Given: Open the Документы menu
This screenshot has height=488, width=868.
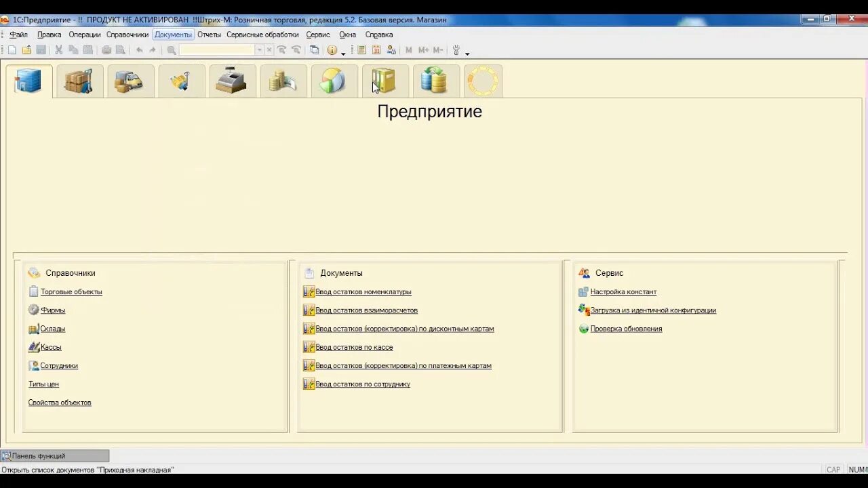Looking at the screenshot, I should [x=174, y=35].
